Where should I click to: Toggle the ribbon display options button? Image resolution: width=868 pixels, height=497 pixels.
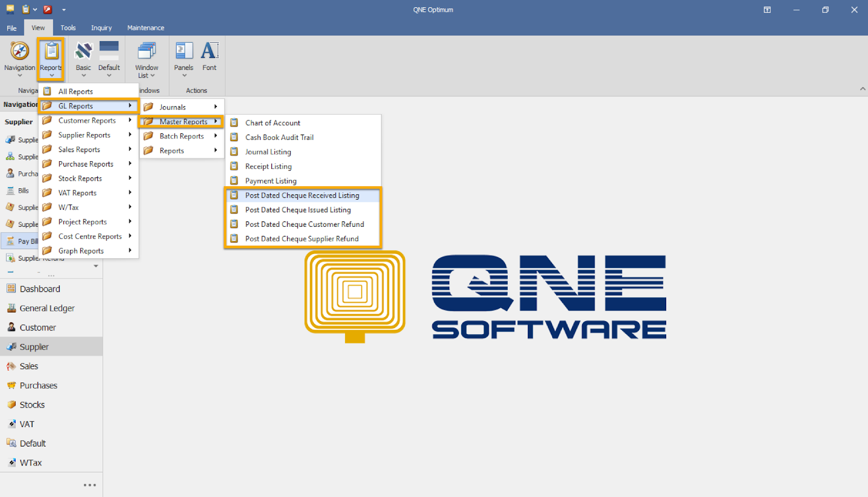pos(767,10)
